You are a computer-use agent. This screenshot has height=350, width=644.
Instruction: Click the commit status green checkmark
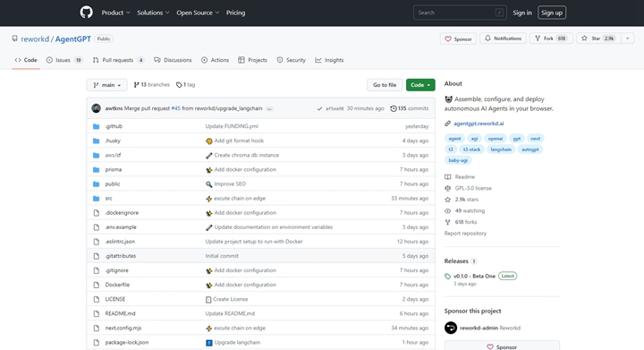[x=319, y=108]
